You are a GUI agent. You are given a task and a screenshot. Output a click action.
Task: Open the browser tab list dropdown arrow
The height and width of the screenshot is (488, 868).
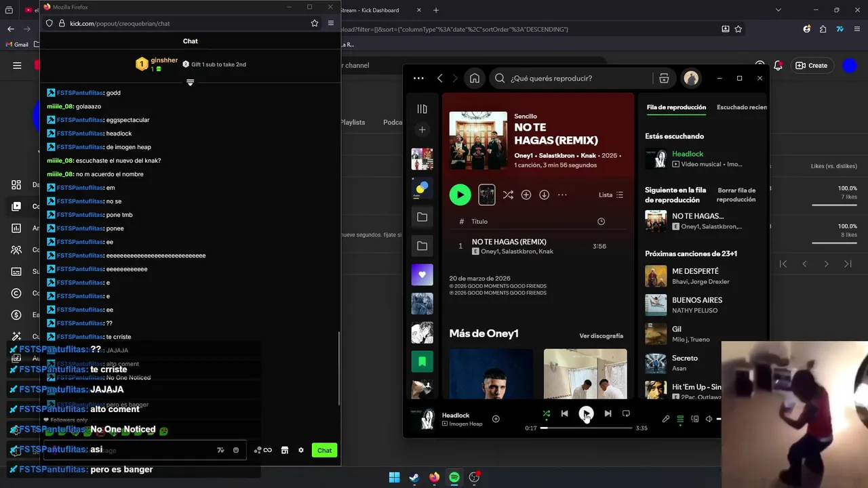point(778,10)
